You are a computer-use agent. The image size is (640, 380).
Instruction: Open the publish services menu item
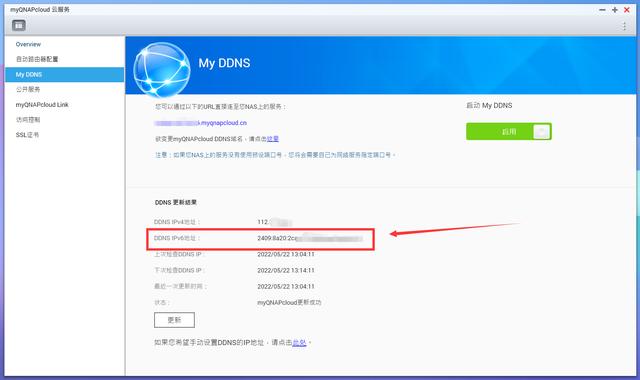pos(28,89)
